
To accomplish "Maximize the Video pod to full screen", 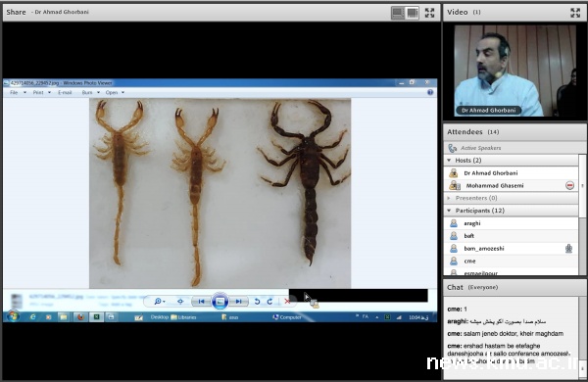I will [575, 13].
